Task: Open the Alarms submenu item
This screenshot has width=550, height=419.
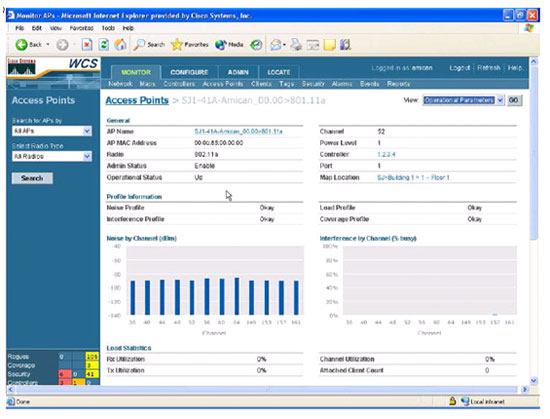Action: pyautogui.click(x=342, y=84)
